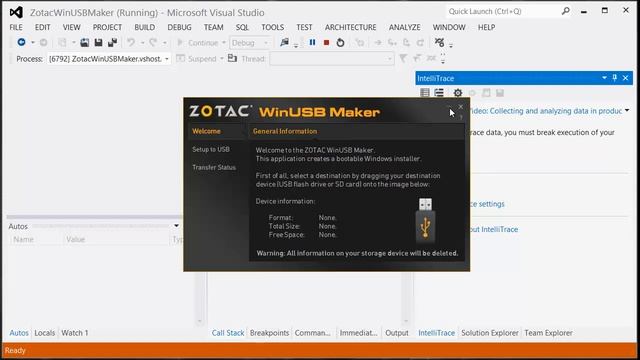Switch to the Team Explorer tab

[548, 333]
